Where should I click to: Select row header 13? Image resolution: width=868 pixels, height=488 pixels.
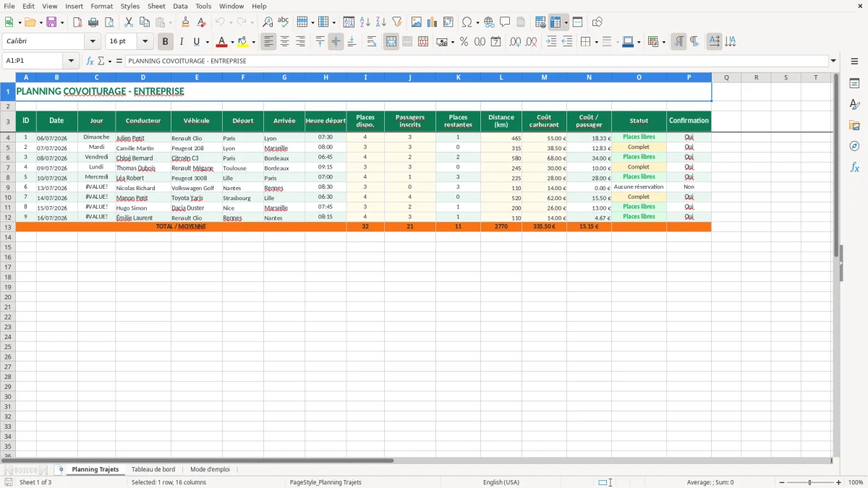[8, 227]
